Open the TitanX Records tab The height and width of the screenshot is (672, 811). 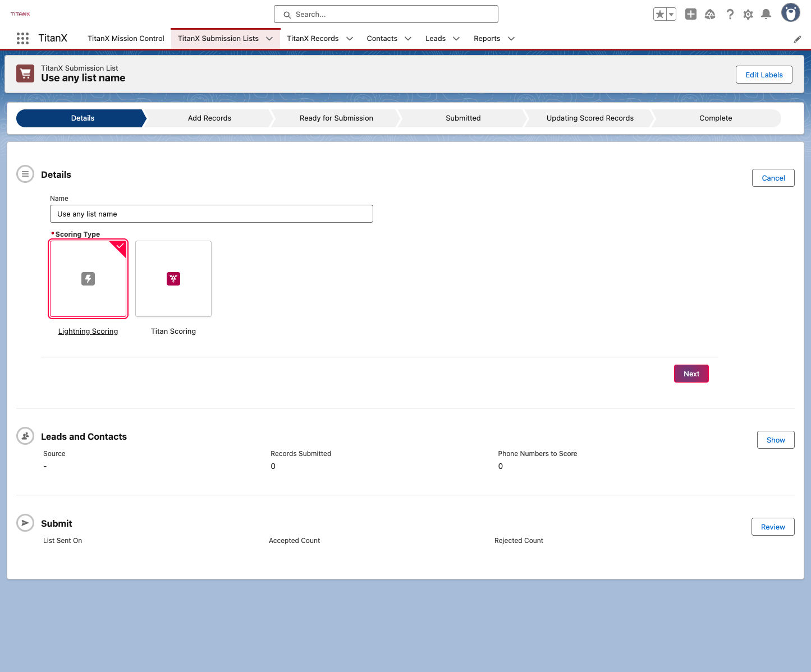click(313, 39)
